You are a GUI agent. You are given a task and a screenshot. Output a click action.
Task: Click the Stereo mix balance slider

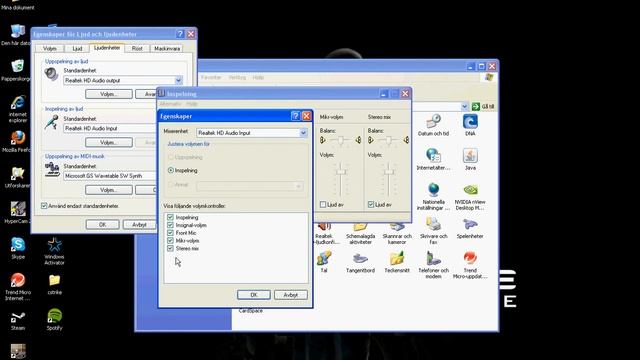[x=389, y=140]
